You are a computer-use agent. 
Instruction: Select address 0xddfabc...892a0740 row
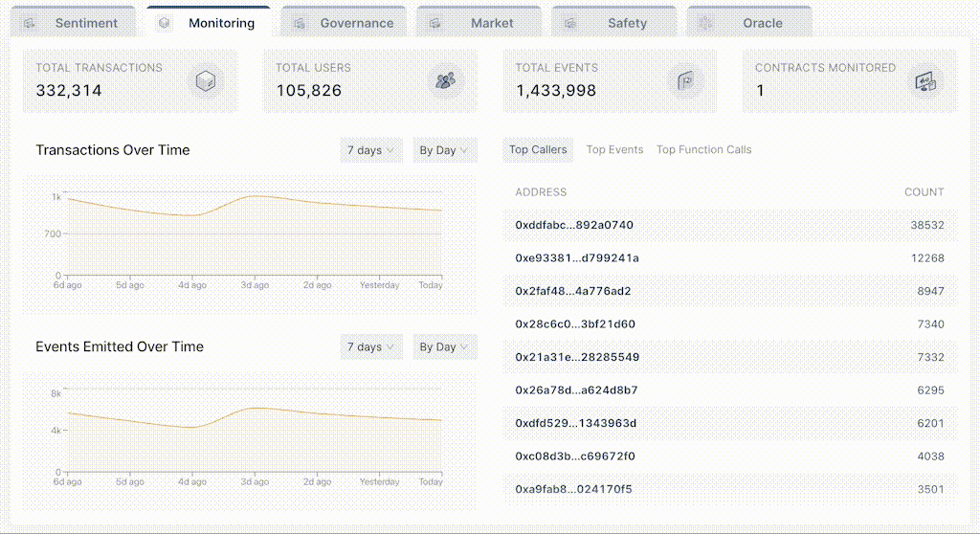[x=730, y=225]
